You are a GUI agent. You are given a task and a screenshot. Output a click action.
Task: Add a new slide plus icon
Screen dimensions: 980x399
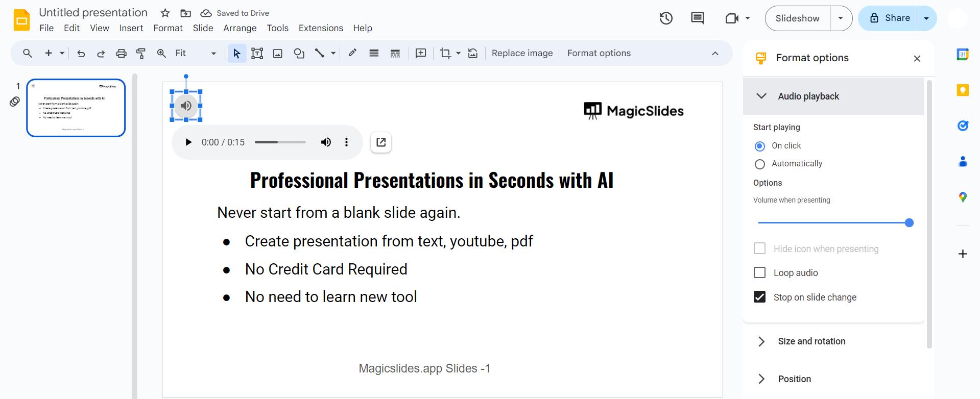point(49,53)
